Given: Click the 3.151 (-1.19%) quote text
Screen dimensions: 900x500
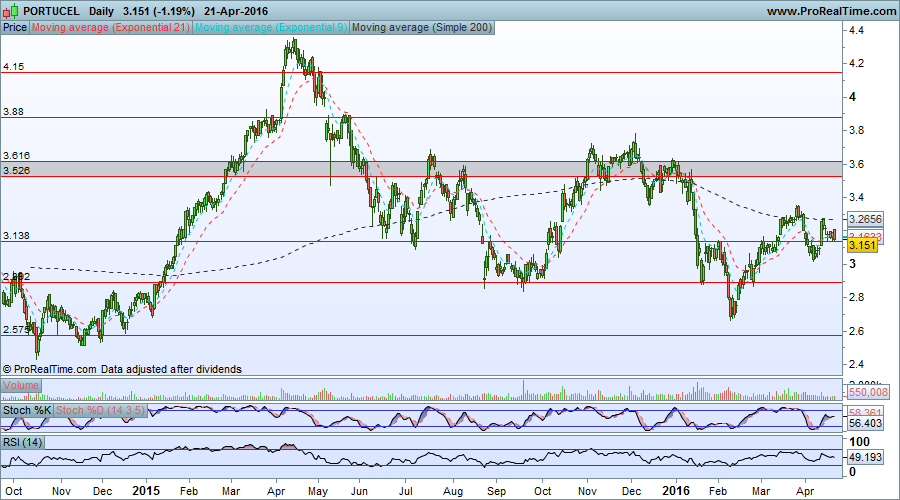Looking at the screenshot, I should coord(158,11).
